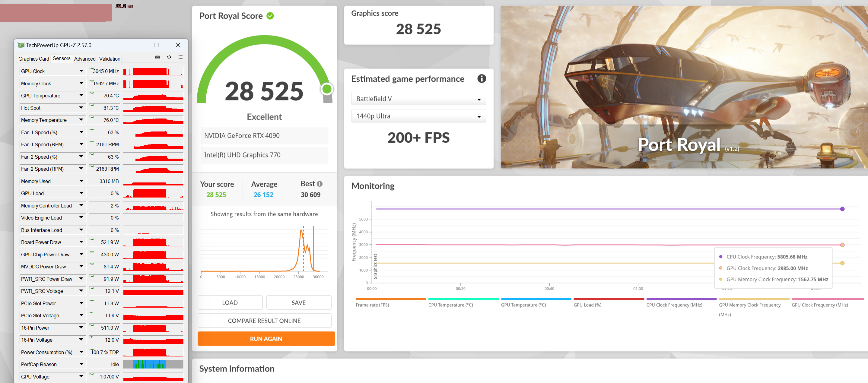Click green verified checkmark by Port Royal Score
This screenshot has width=868, height=383.
pyautogui.click(x=270, y=16)
